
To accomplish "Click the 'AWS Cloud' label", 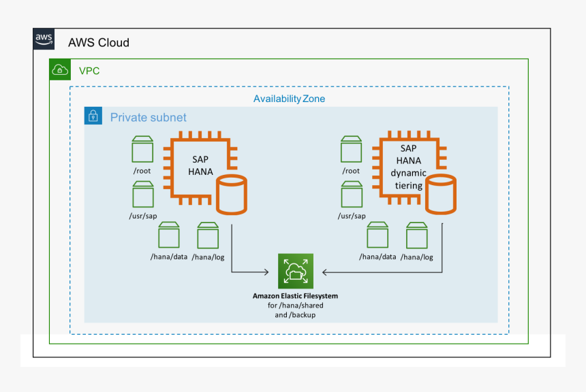I will click(99, 43).
